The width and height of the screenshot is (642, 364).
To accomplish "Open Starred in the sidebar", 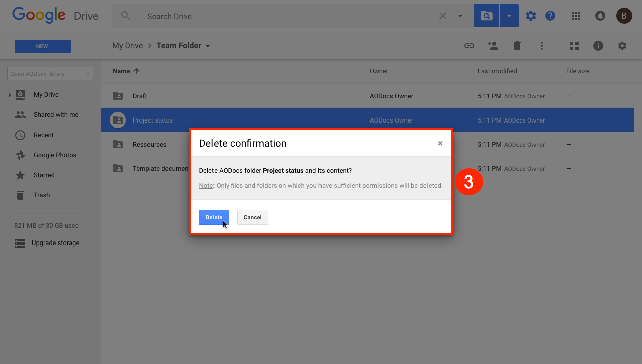I will [x=44, y=175].
